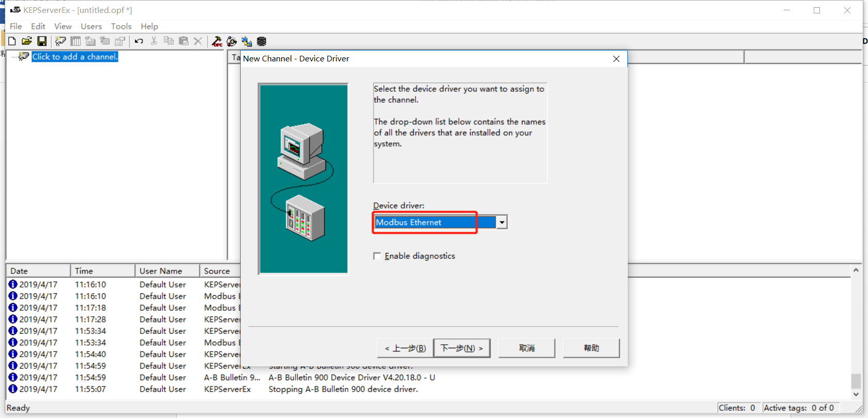Image resolution: width=868 pixels, height=418 pixels.
Task: Cancel the wizard with 取消
Action: pos(527,348)
